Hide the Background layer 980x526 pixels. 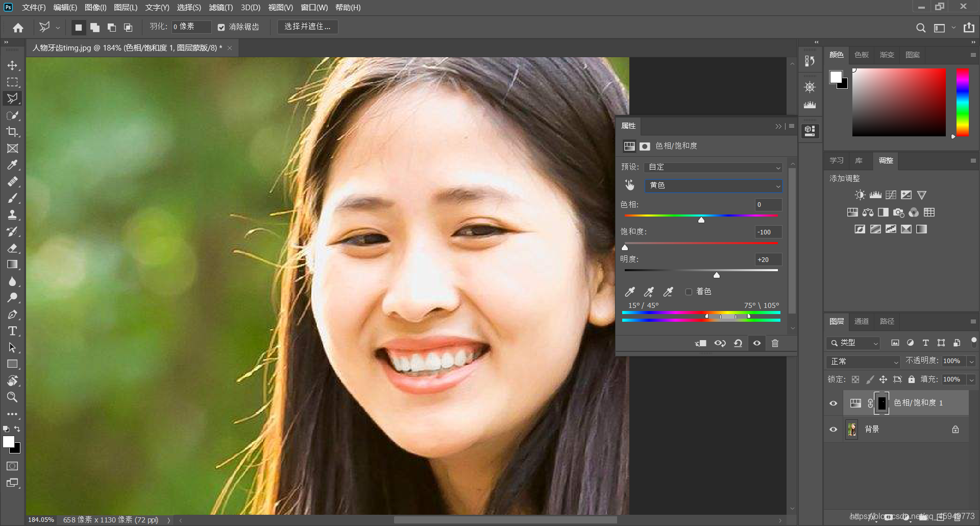(x=834, y=429)
